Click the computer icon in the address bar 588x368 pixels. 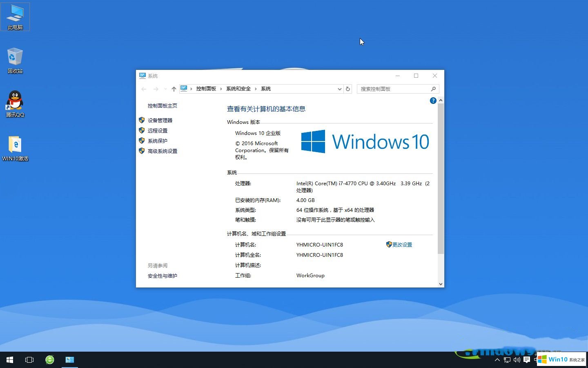coord(184,88)
